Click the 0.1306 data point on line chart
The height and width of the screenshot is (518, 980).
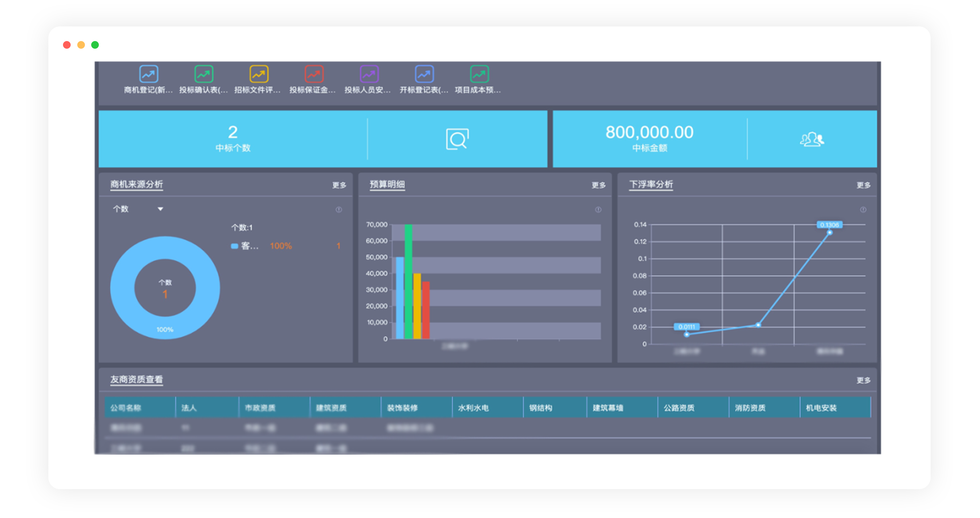[829, 232]
